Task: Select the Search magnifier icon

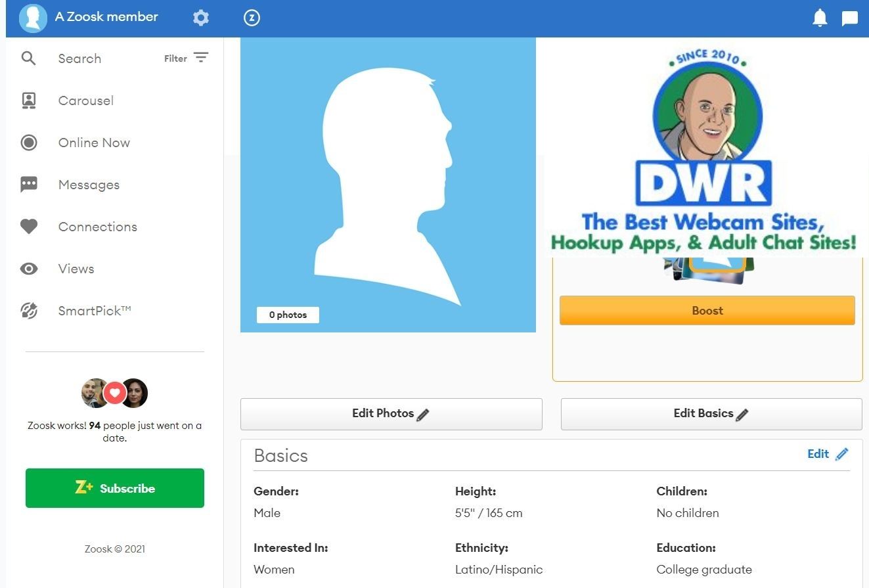Action: tap(29, 58)
